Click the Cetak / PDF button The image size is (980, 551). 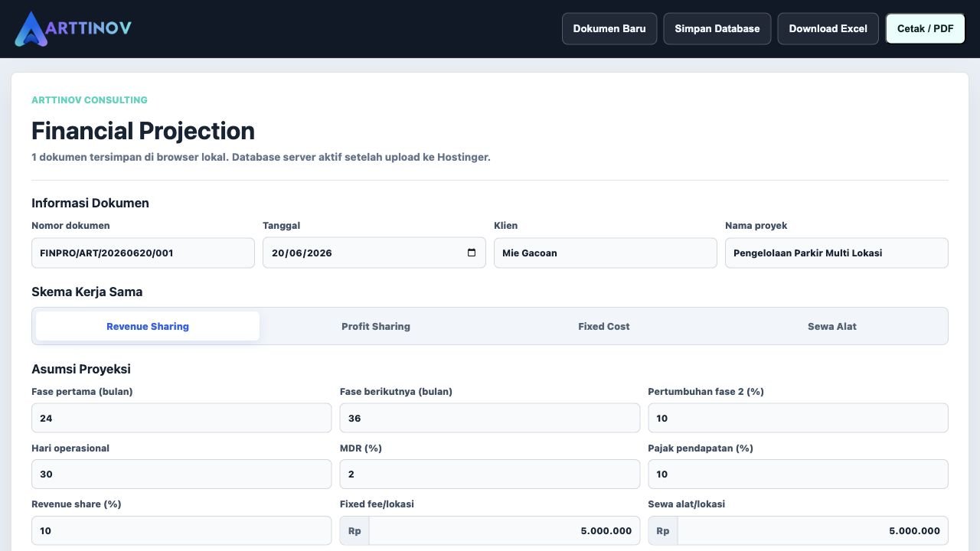[926, 29]
